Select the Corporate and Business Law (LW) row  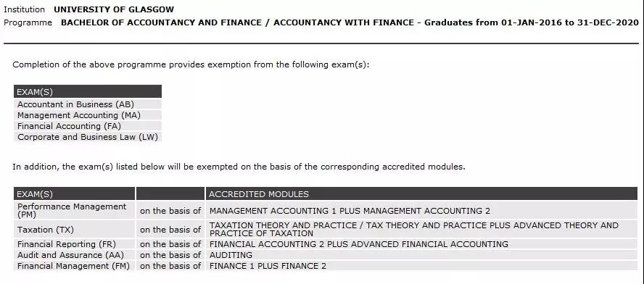click(88, 137)
